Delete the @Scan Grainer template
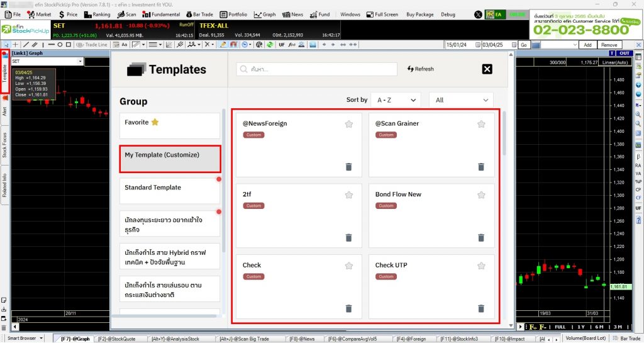This screenshot has height=343, width=644. tap(481, 166)
